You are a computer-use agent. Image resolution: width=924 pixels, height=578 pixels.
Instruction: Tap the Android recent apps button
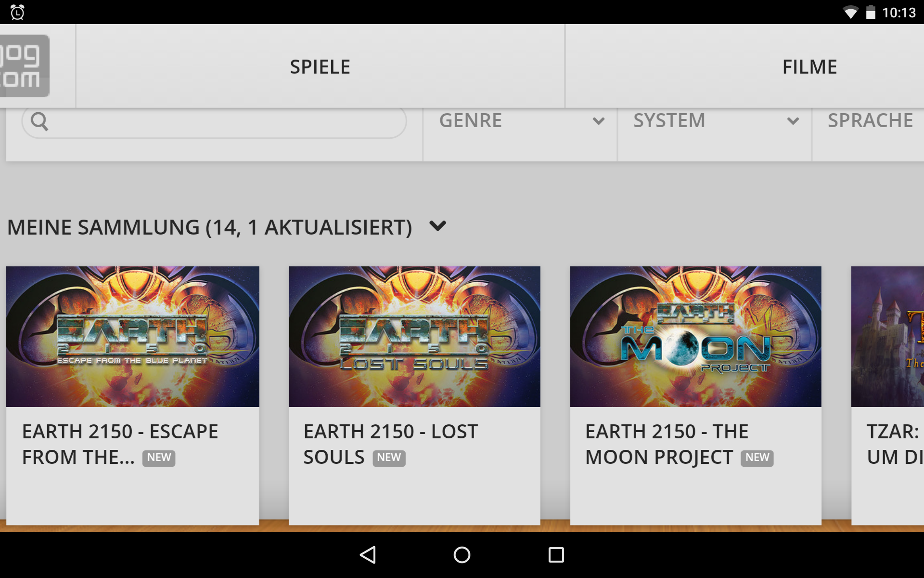556,555
